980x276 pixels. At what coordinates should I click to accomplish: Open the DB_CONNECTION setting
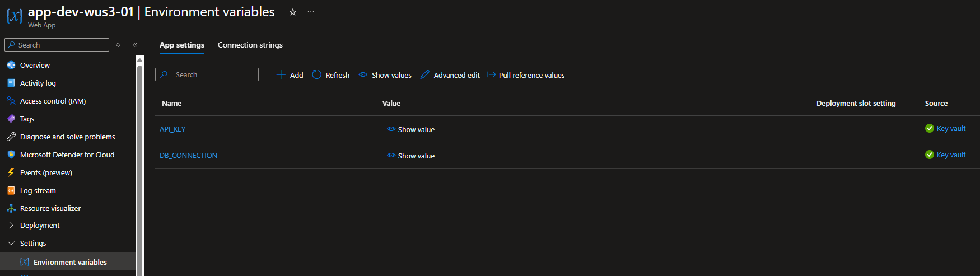pyautogui.click(x=188, y=155)
